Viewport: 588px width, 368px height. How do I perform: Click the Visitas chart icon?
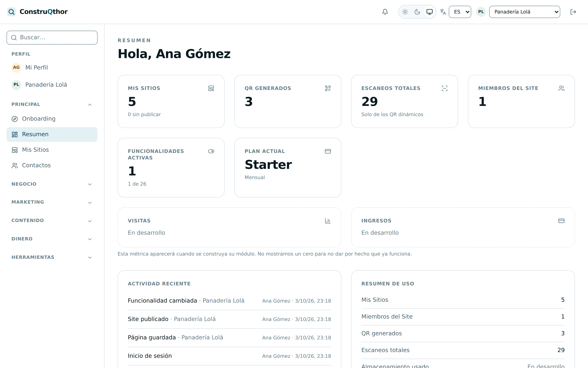point(328,221)
